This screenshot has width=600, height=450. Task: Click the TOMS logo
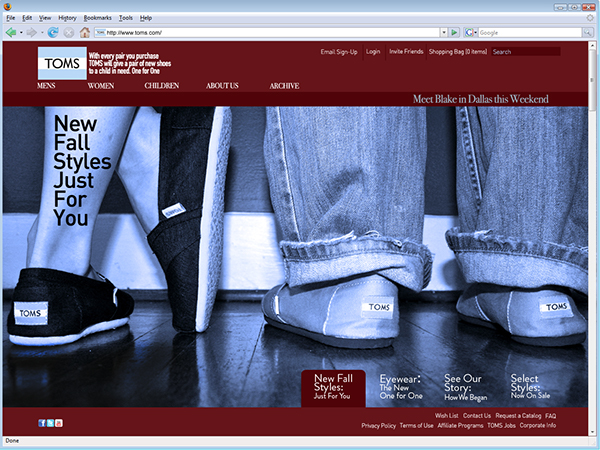pos(62,63)
